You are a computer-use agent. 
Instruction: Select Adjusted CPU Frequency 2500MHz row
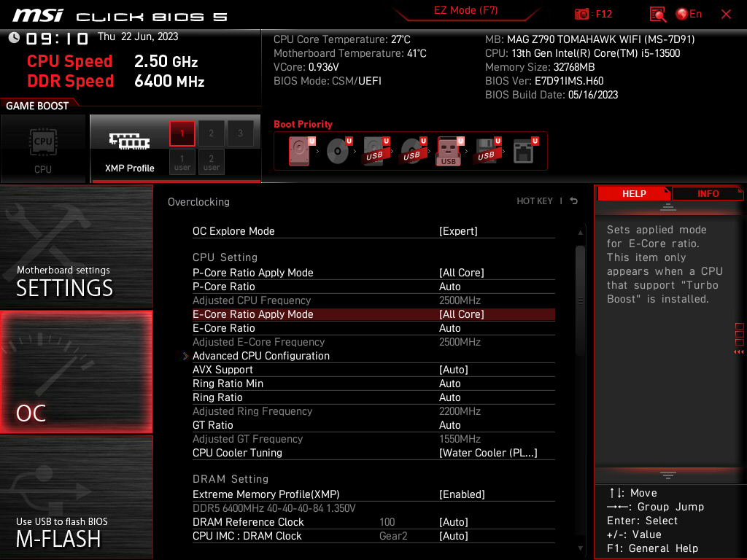[373, 300]
